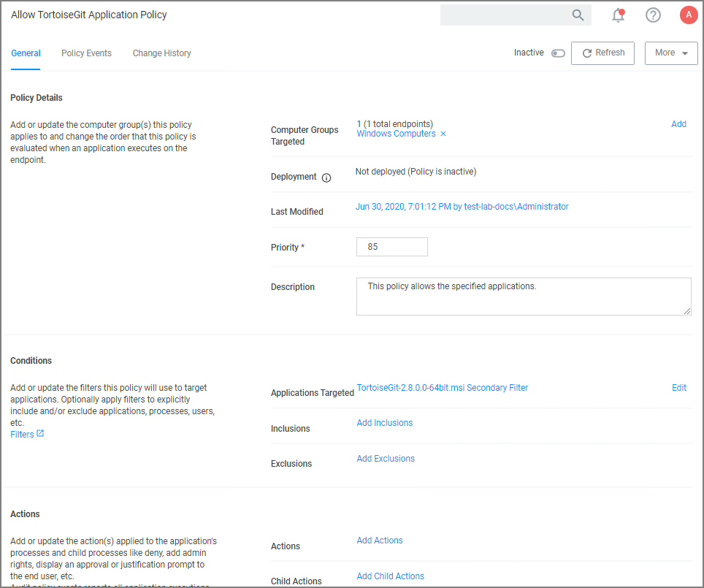
Task: Click Add Exclusions
Action: [386, 459]
